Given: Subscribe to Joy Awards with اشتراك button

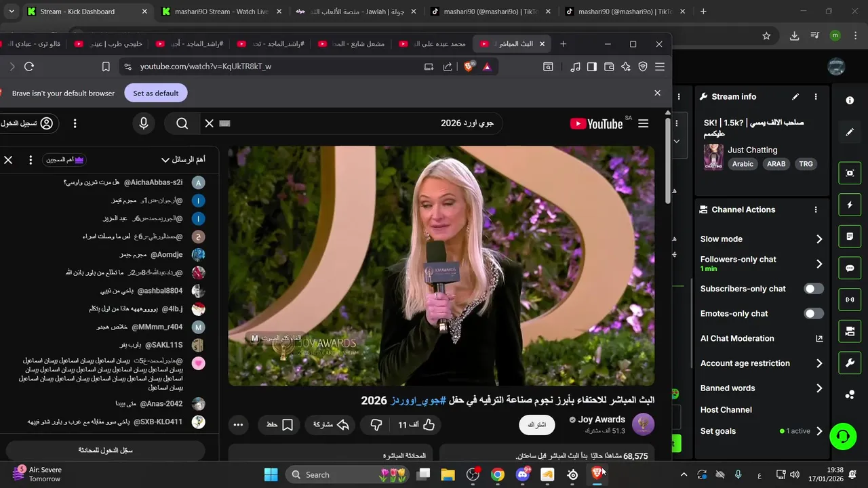Looking at the screenshot, I should pyautogui.click(x=536, y=425).
